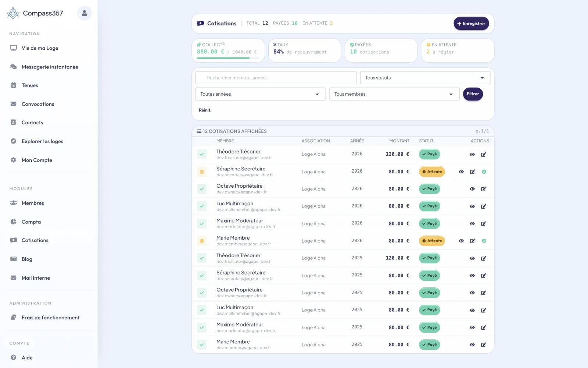The width and height of the screenshot is (588, 368).
Task: Go to Vie de ma Loge
Action: click(40, 48)
